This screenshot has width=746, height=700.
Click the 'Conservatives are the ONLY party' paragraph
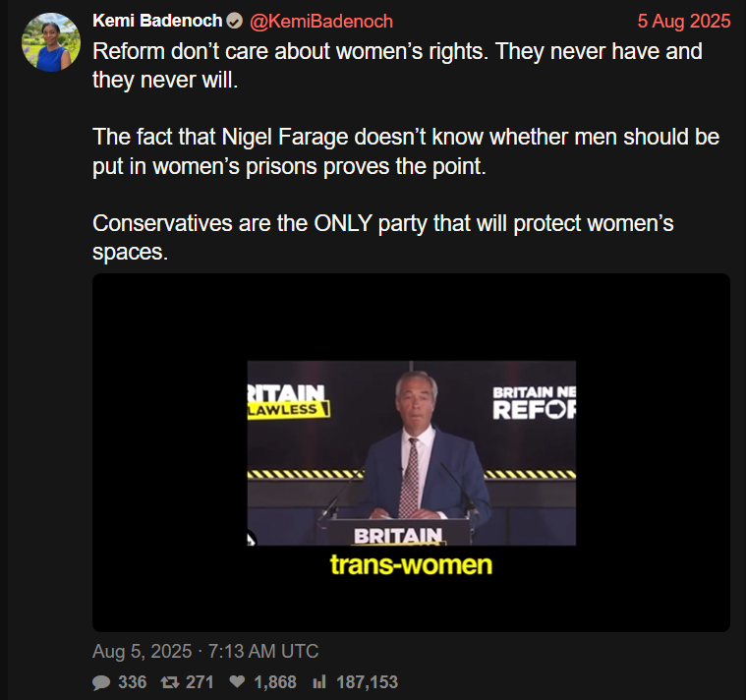click(383, 238)
